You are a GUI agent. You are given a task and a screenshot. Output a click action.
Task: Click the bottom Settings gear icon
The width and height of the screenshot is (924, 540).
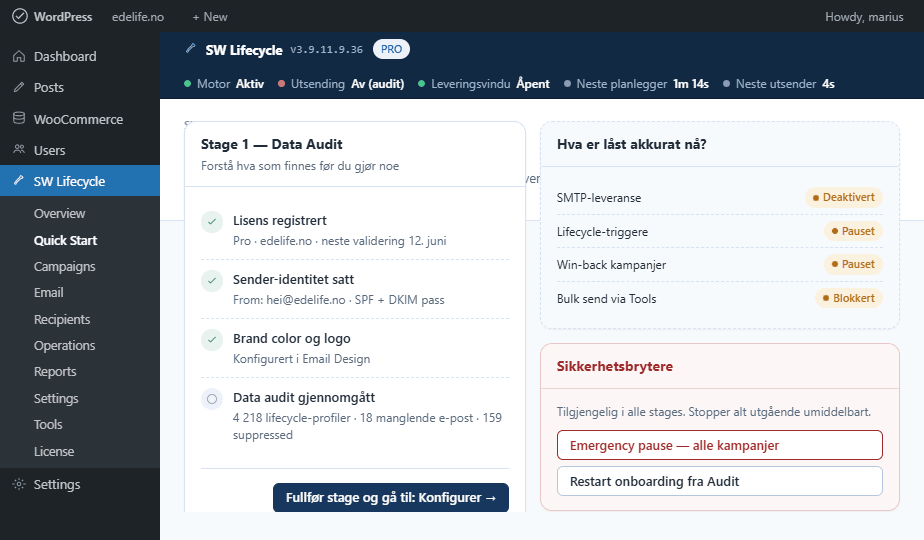click(19, 484)
